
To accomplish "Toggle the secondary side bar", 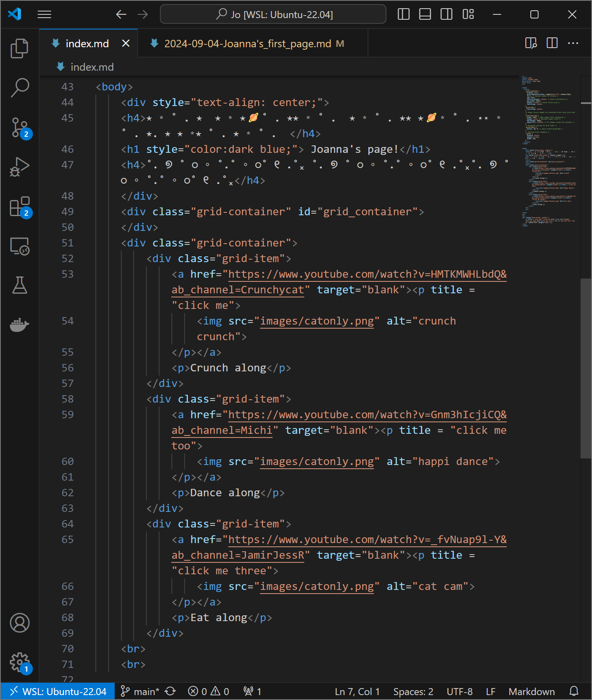I will pyautogui.click(x=446, y=14).
